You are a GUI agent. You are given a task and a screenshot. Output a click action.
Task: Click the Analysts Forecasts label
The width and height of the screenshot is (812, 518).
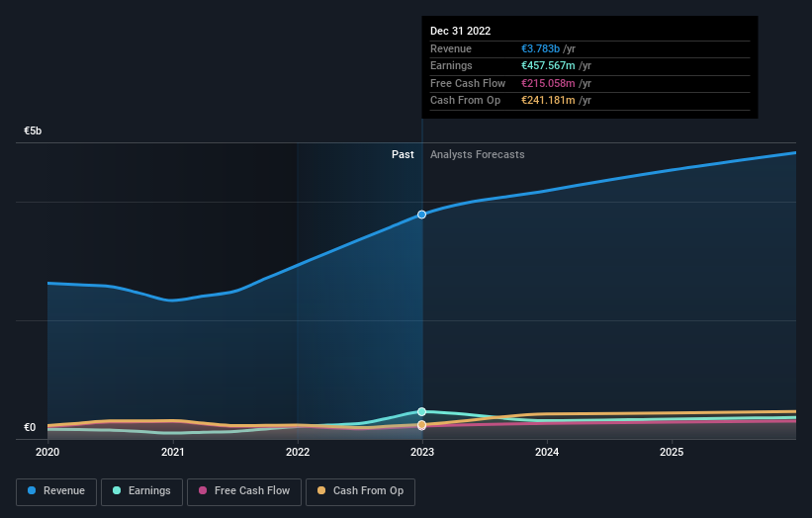click(478, 155)
